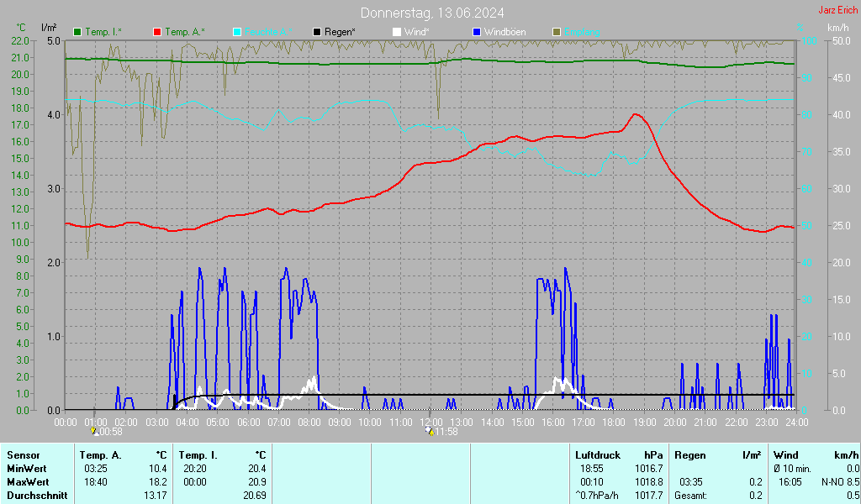Click the km/h axis unit above chart
Screen dimensions: 861x504
pyautogui.click(x=838, y=28)
